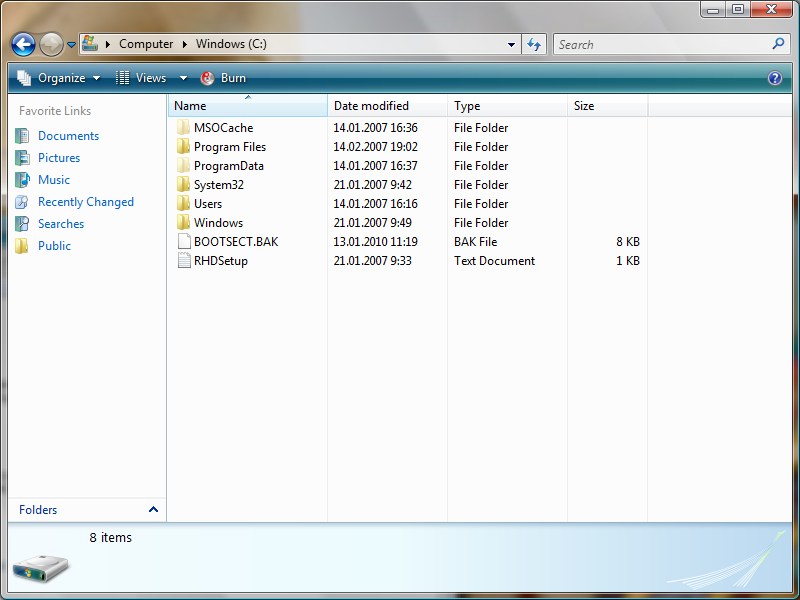Sort by the Type column header
Image resolution: width=800 pixels, height=600 pixels.
(x=507, y=106)
